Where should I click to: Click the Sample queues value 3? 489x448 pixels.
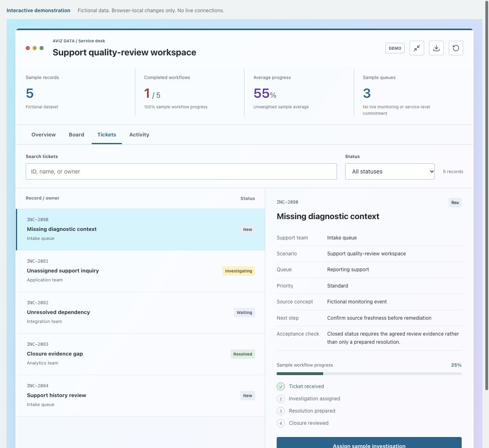[367, 93]
